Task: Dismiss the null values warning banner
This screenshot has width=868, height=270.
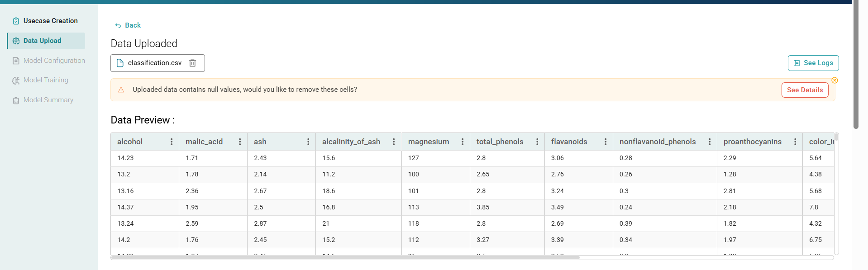Action: [x=835, y=81]
